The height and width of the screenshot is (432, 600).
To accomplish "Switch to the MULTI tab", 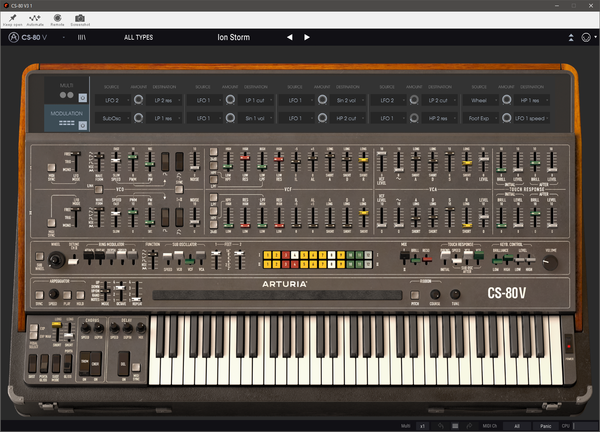I will pos(67,91).
